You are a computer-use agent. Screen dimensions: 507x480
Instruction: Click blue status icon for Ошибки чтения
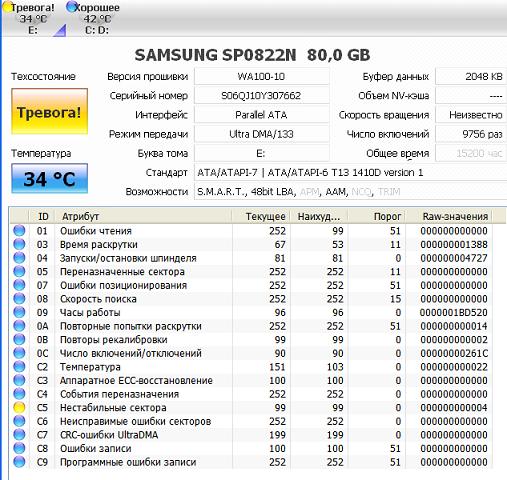pyautogui.click(x=19, y=231)
